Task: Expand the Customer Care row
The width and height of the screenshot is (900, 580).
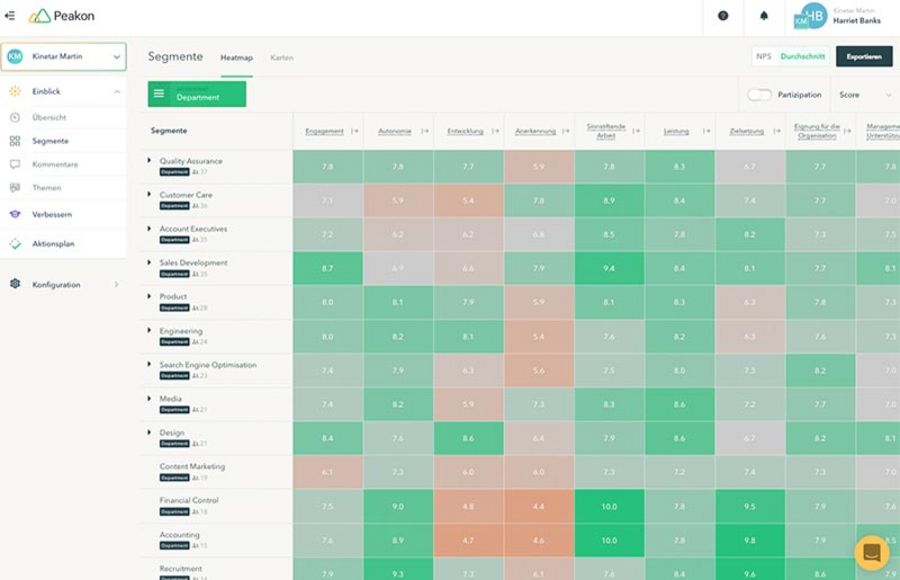Action: point(149,195)
